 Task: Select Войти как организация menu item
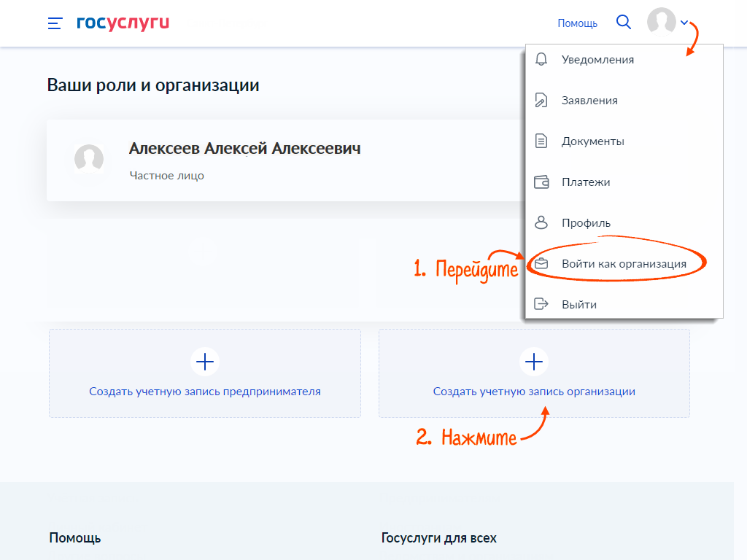coord(624,263)
